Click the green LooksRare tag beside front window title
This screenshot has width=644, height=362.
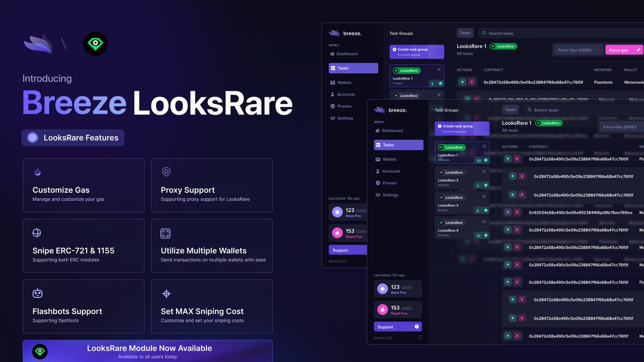(548, 123)
